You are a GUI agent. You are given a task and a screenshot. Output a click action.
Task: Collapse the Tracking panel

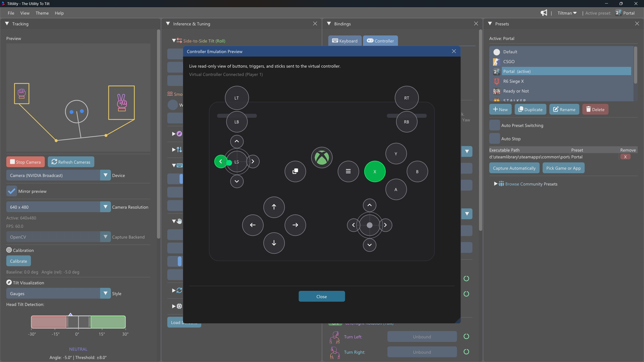(x=7, y=24)
